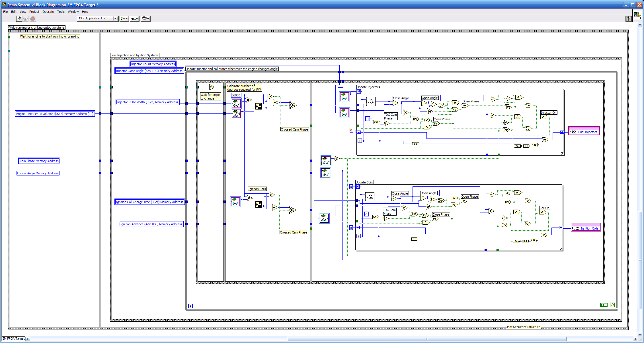Click the horizontal scrollbar right arrow

point(635,339)
